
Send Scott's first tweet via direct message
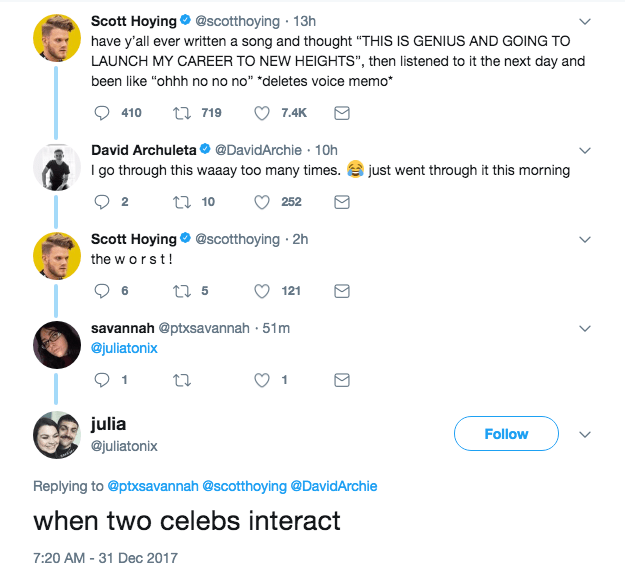pos(341,113)
